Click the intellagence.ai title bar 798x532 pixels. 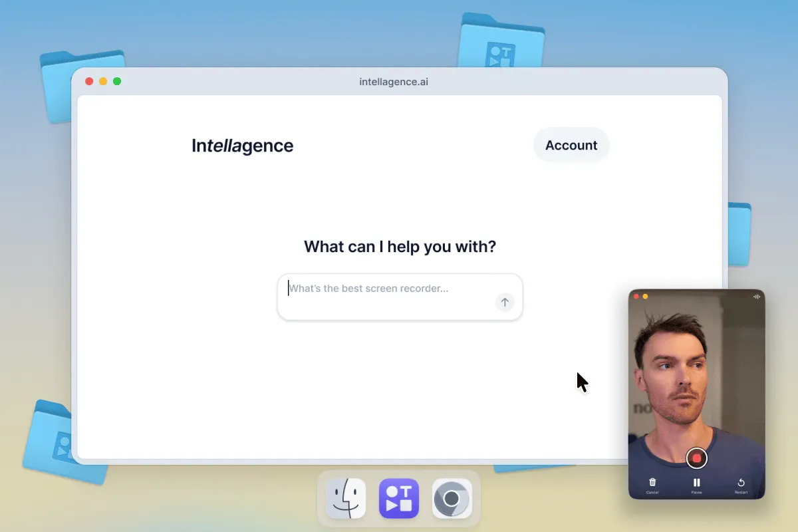(394, 81)
